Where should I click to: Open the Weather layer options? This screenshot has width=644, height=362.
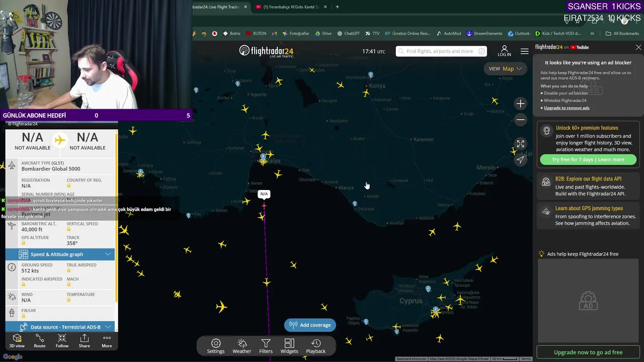(242, 346)
